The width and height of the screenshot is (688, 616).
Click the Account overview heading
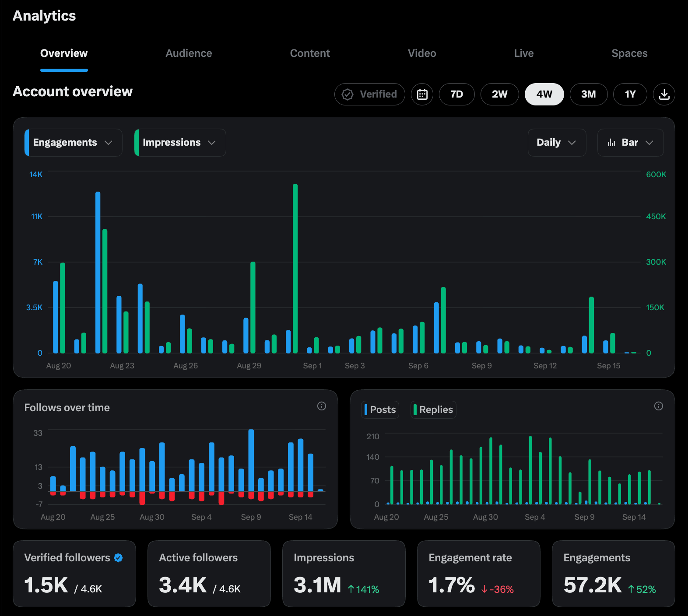pyautogui.click(x=73, y=91)
